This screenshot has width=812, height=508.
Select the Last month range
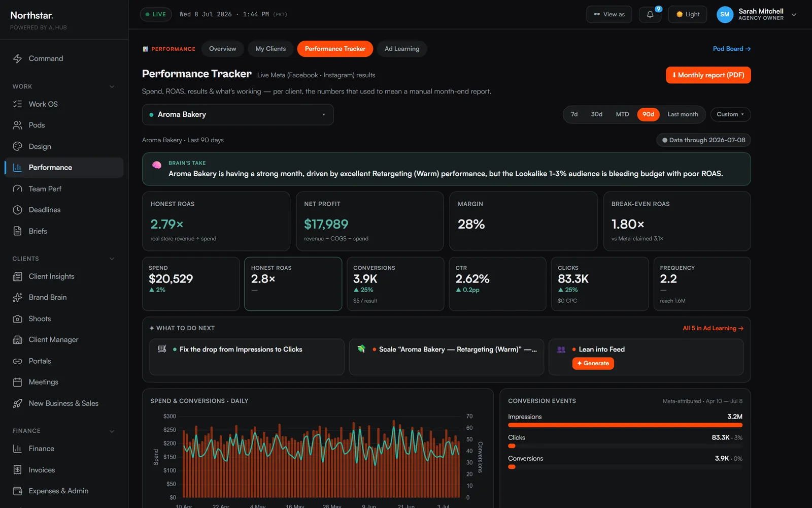pyautogui.click(x=683, y=114)
